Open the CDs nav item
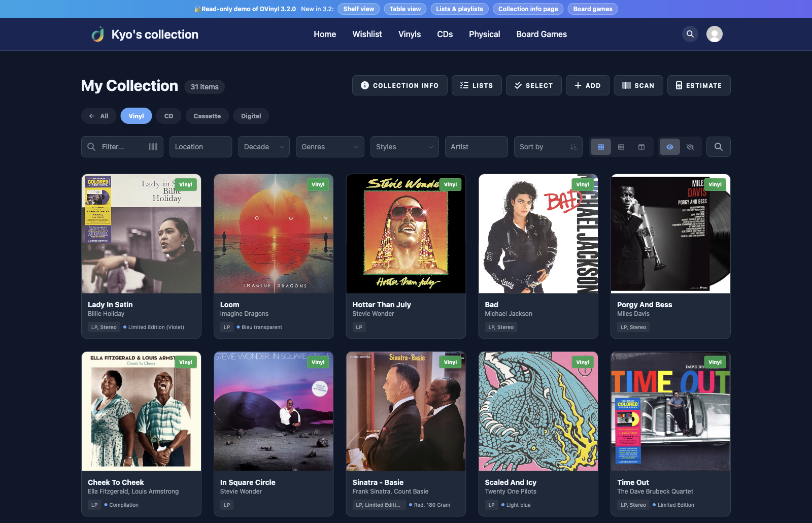 [x=445, y=34]
